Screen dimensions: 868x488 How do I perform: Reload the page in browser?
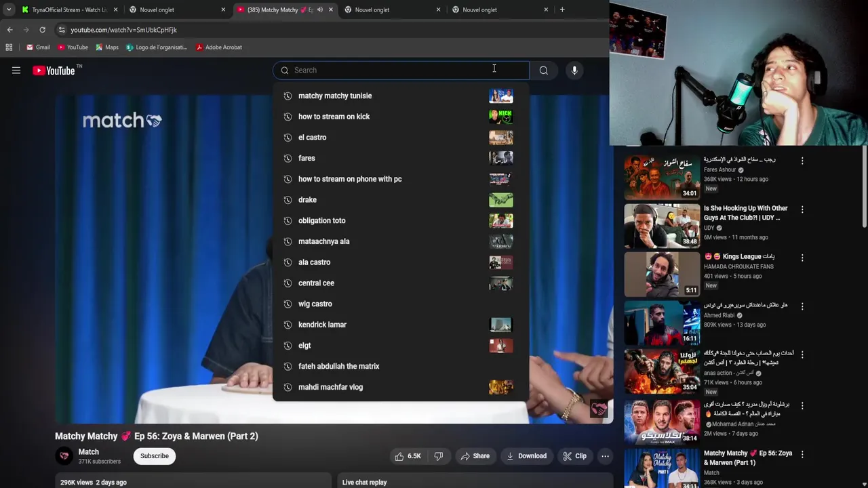[42, 30]
